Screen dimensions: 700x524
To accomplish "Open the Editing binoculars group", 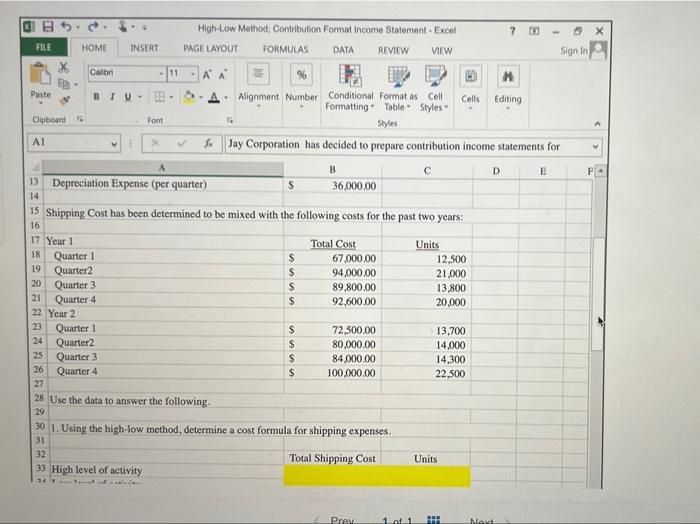I will tap(508, 87).
